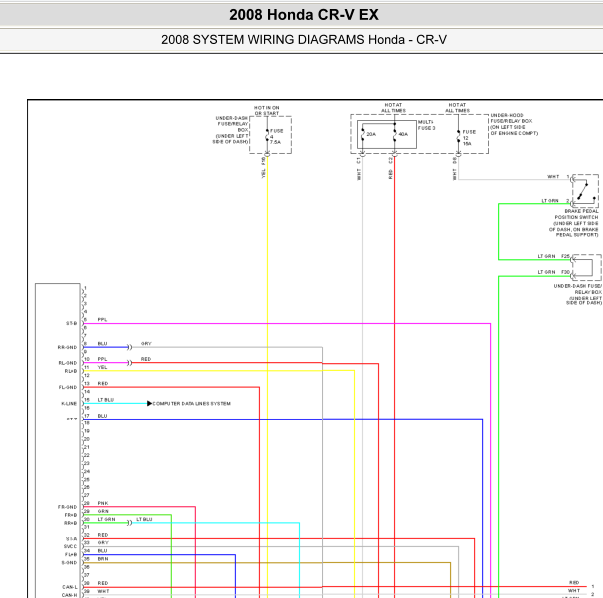This screenshot has width=603, height=598.
Task: Select the "GRN" wire color at pin 29
Action: pyautogui.click(x=103, y=511)
